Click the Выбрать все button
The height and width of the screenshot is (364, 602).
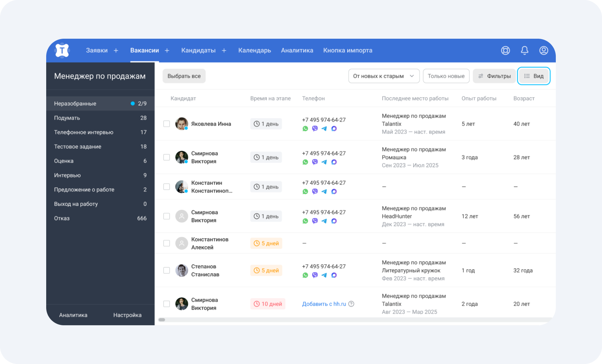[184, 76]
